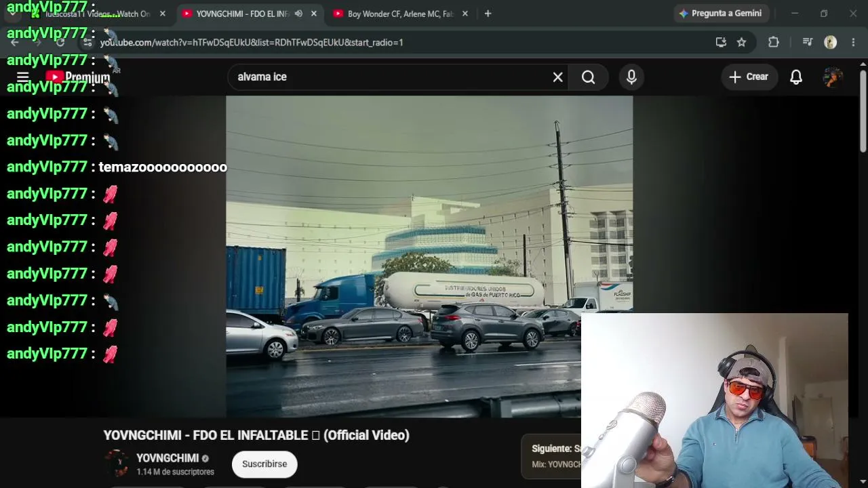
Task: Go to YouTube Premium home logo
Action: coord(78,77)
